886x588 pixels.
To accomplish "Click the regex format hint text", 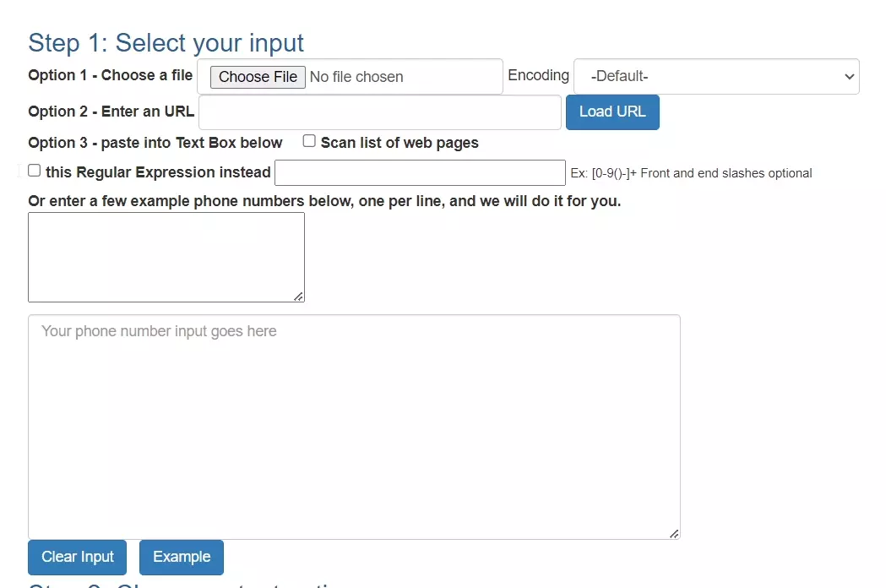I will click(693, 172).
